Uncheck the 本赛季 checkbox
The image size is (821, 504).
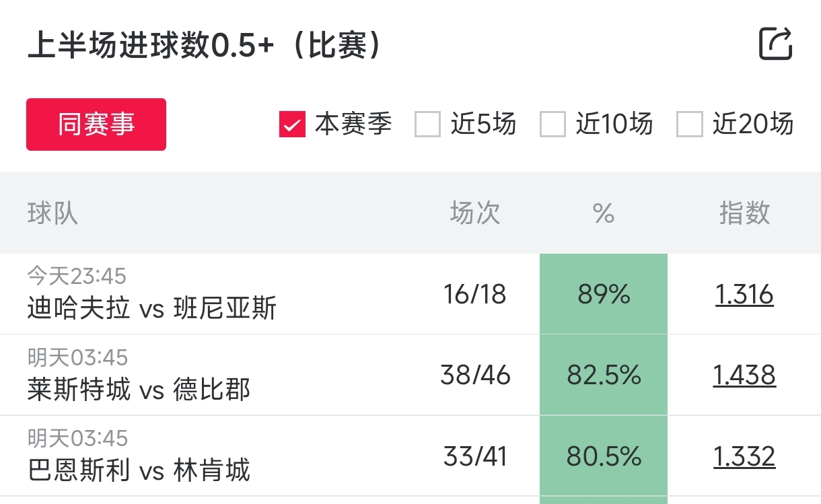[293, 124]
